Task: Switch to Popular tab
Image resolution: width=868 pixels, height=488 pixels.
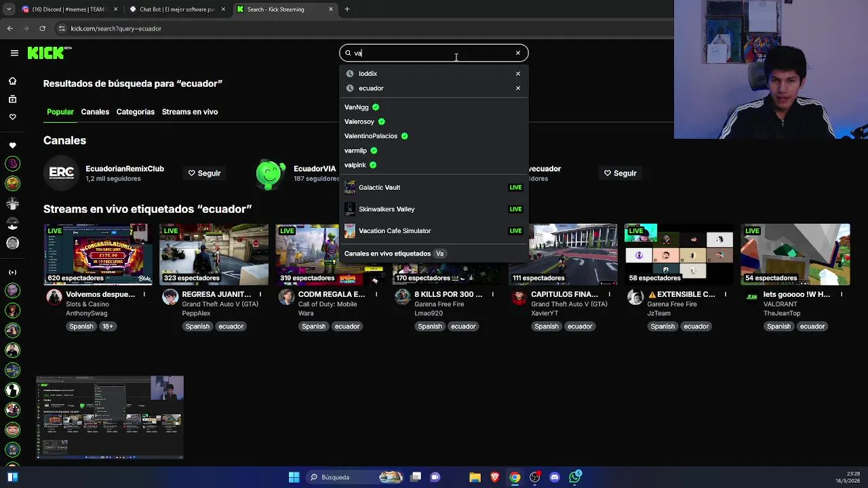Action: (x=60, y=112)
